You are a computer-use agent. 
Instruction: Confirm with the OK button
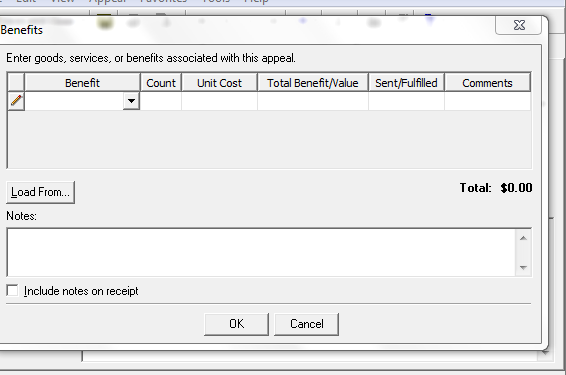[x=236, y=324]
